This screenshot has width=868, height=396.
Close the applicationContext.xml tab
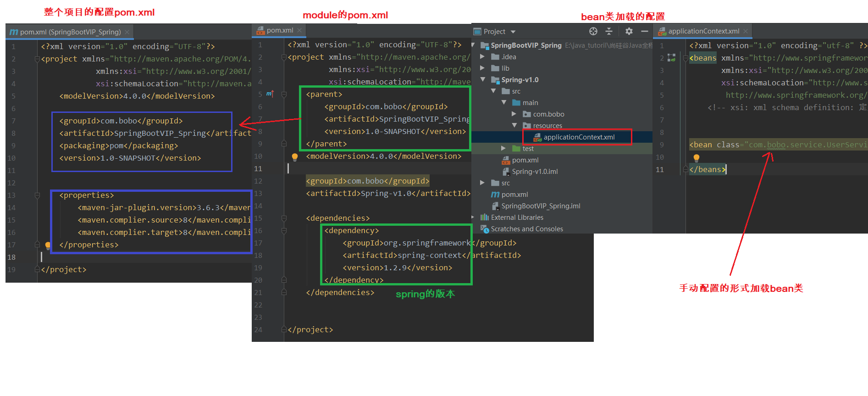746,31
